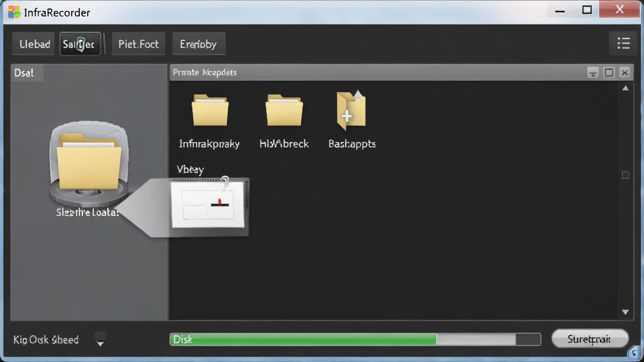Image resolution: width=644 pixels, height=362 pixels.
Task: Click the Suretprait button
Action: click(589, 339)
